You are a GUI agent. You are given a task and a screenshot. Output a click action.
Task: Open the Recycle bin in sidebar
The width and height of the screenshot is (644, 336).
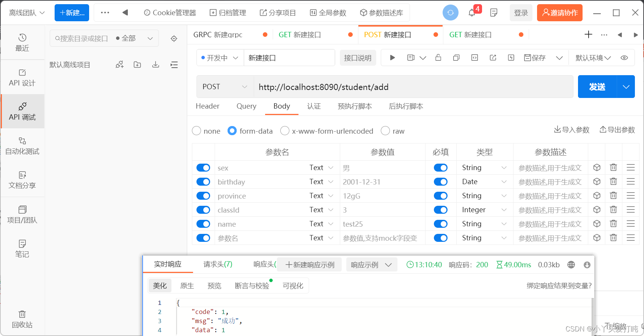coord(22,319)
